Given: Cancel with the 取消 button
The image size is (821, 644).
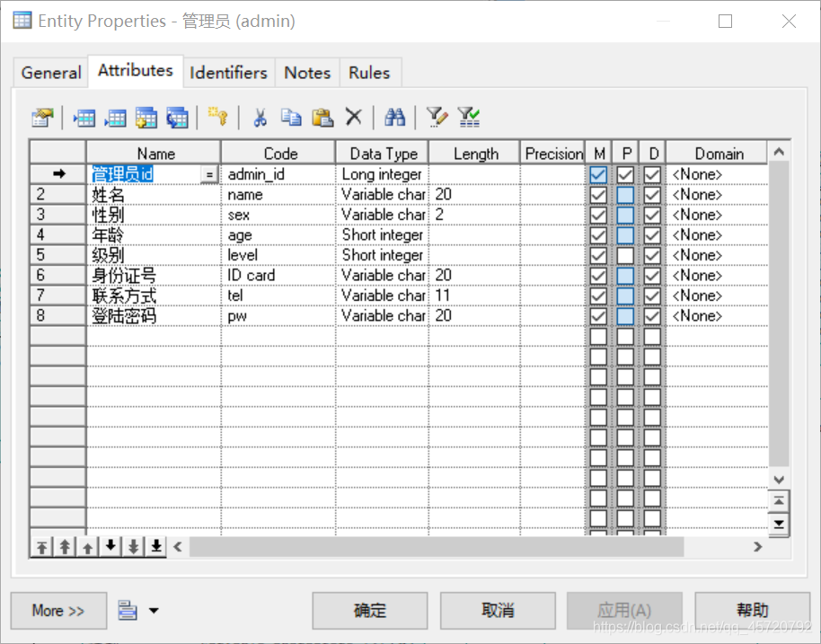Looking at the screenshot, I should (x=498, y=611).
